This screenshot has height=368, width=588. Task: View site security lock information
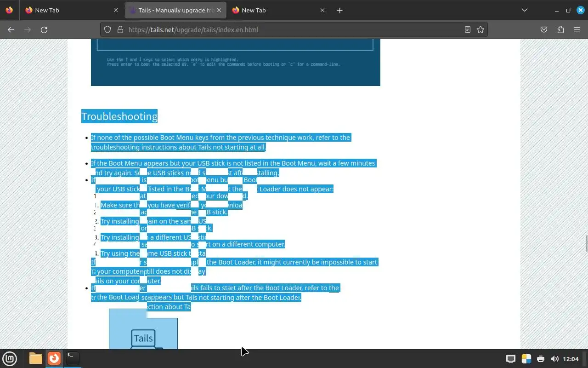[120, 29]
